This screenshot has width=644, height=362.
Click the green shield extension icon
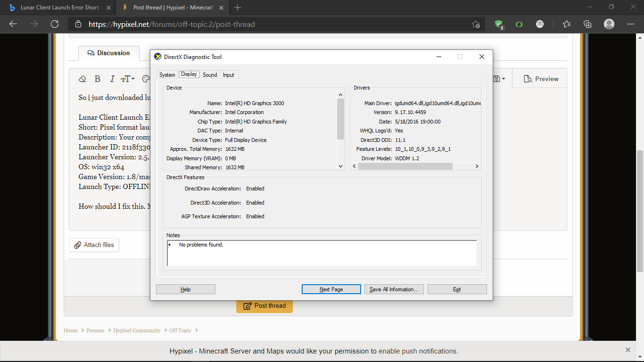click(x=499, y=25)
